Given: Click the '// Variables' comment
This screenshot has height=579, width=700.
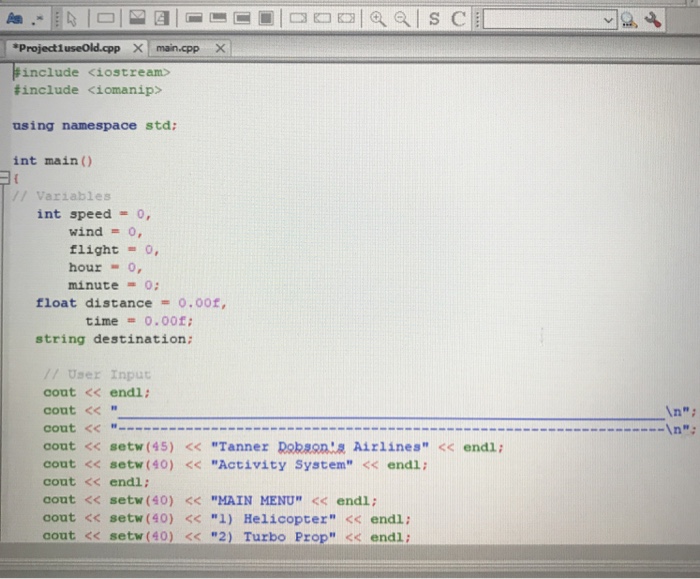Looking at the screenshot, I should (61, 196).
